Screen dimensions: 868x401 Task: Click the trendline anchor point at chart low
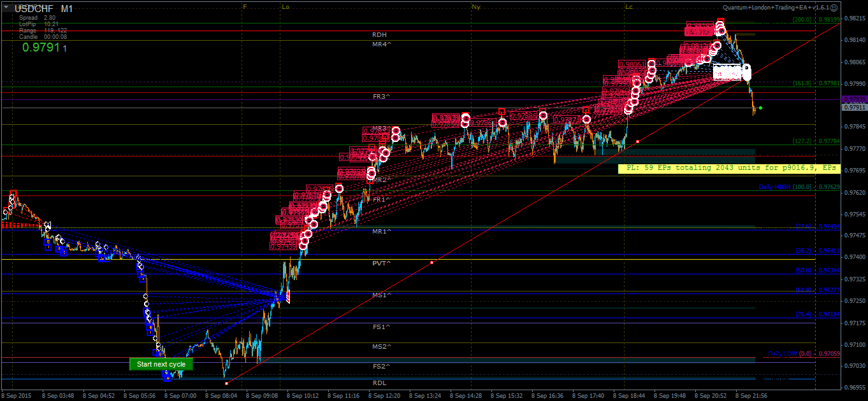click(x=226, y=383)
